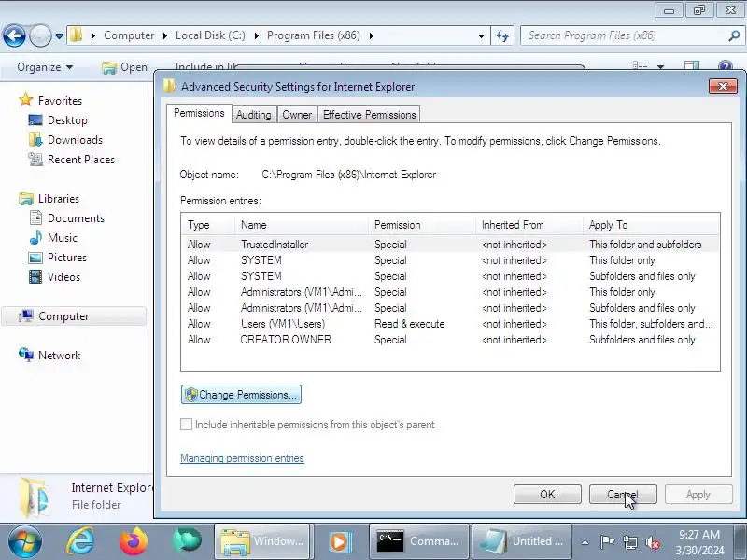This screenshot has height=560, width=747.
Task: Sort entries by Apply To column header
Action: (x=651, y=225)
